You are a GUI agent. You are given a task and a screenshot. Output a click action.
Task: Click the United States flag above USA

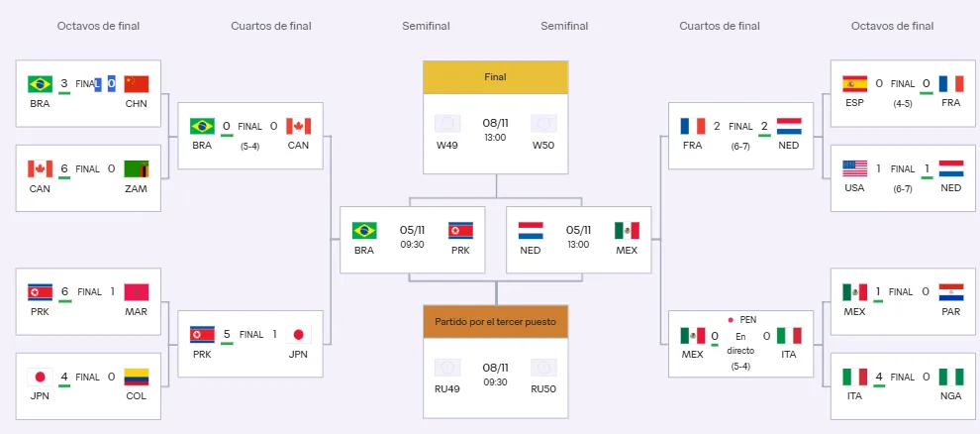pos(854,168)
